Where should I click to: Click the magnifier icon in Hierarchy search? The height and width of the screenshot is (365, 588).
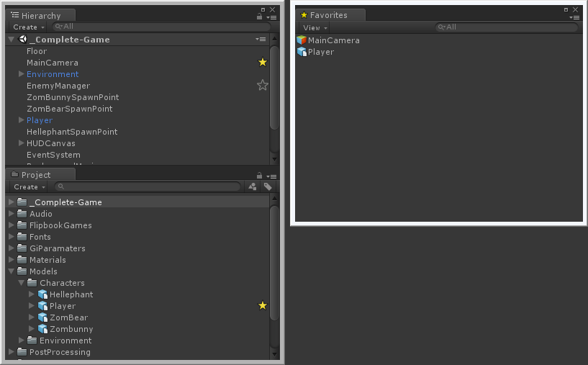(x=58, y=27)
